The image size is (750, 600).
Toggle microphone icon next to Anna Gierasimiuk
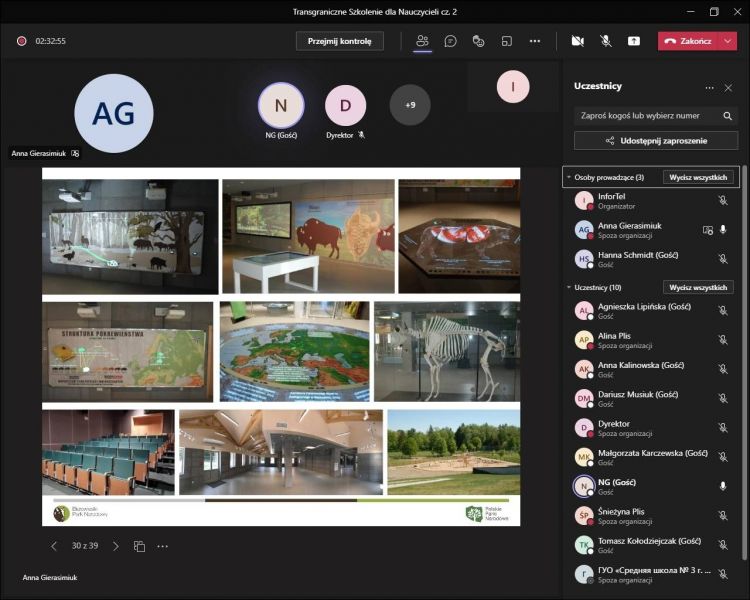723,229
